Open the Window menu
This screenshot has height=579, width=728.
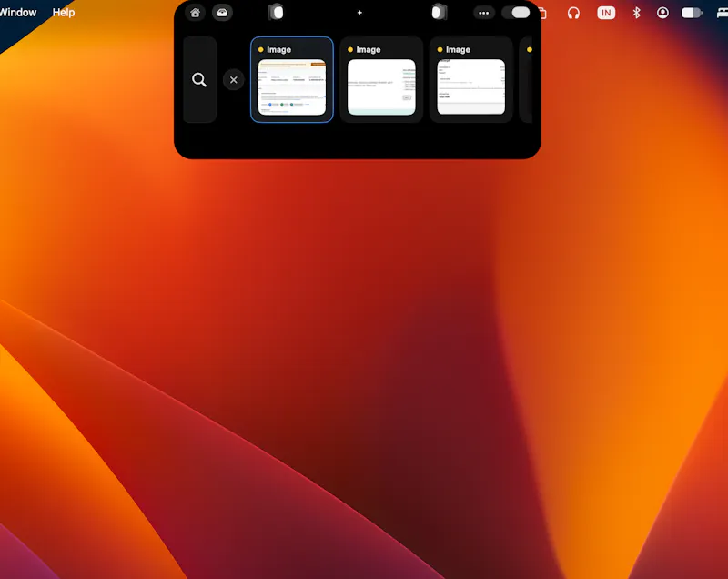click(17, 13)
